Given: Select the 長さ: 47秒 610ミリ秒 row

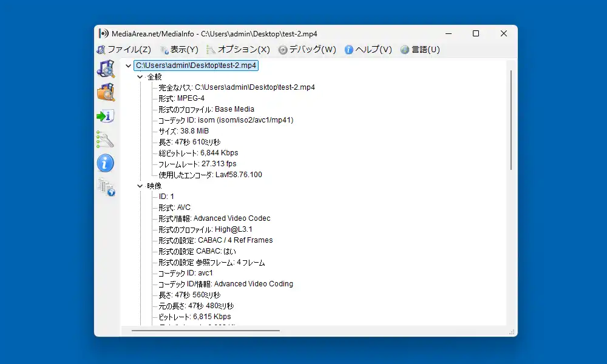Looking at the screenshot, I should (189, 142).
